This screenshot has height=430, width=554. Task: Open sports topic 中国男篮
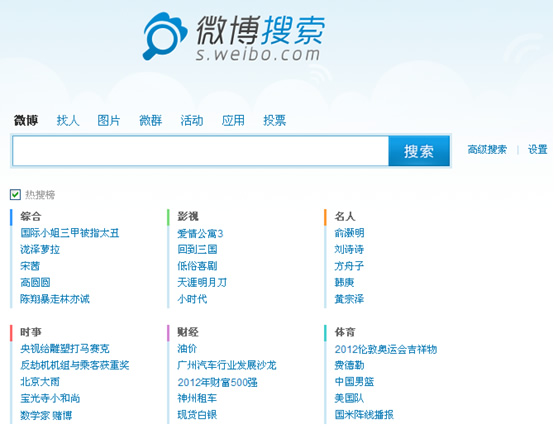(354, 382)
